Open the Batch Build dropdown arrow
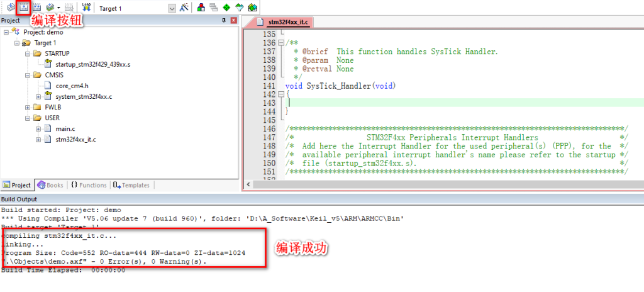Screen dimensions: 644x292 click(58, 8)
